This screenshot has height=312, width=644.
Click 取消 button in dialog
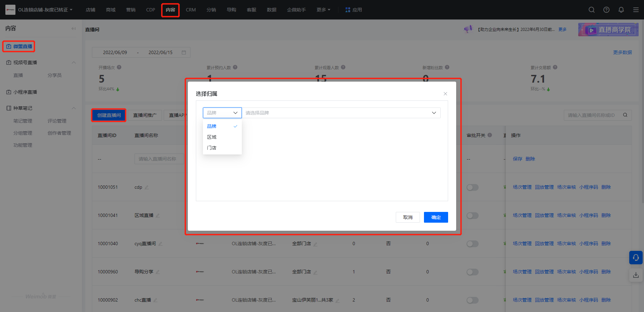coord(408,217)
